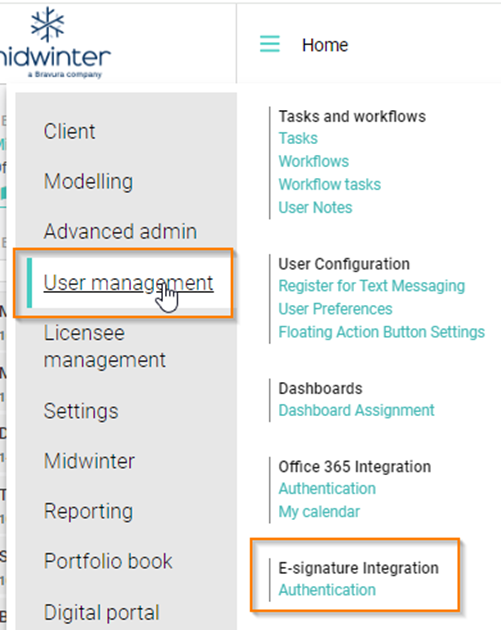
Task: Click Authentication under E-signature Integration
Action: point(327,590)
